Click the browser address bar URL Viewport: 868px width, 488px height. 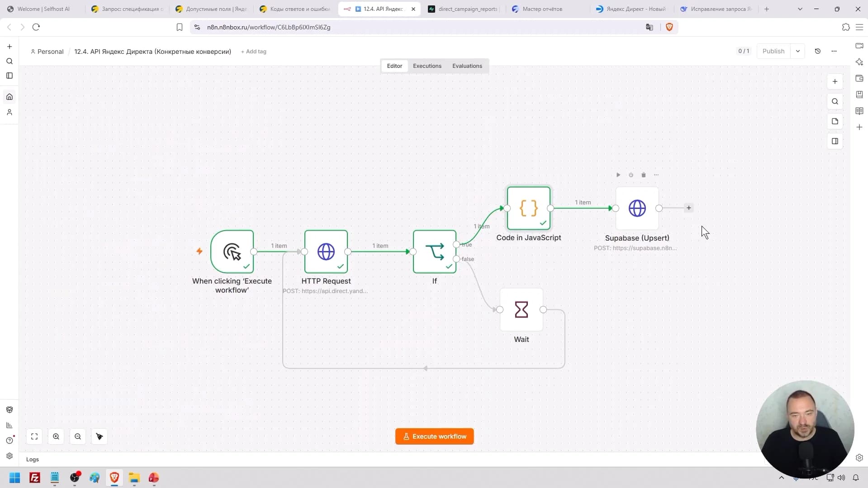tap(269, 27)
